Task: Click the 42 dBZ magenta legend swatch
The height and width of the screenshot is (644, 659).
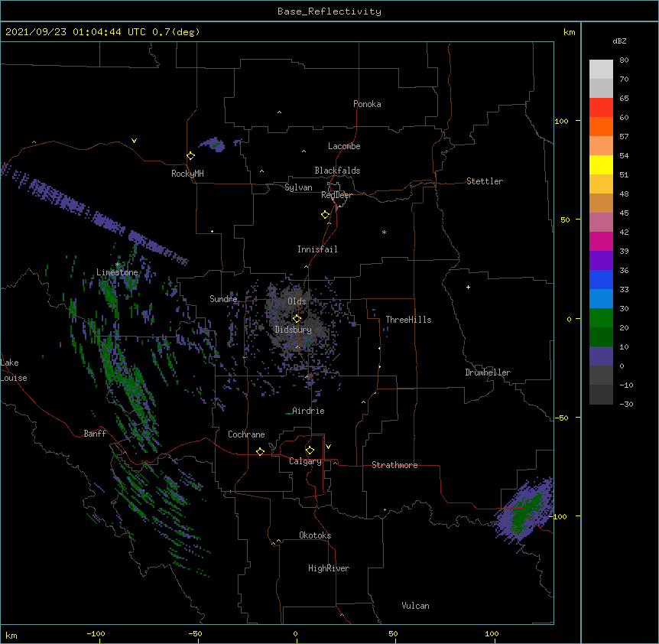Action: (x=601, y=241)
